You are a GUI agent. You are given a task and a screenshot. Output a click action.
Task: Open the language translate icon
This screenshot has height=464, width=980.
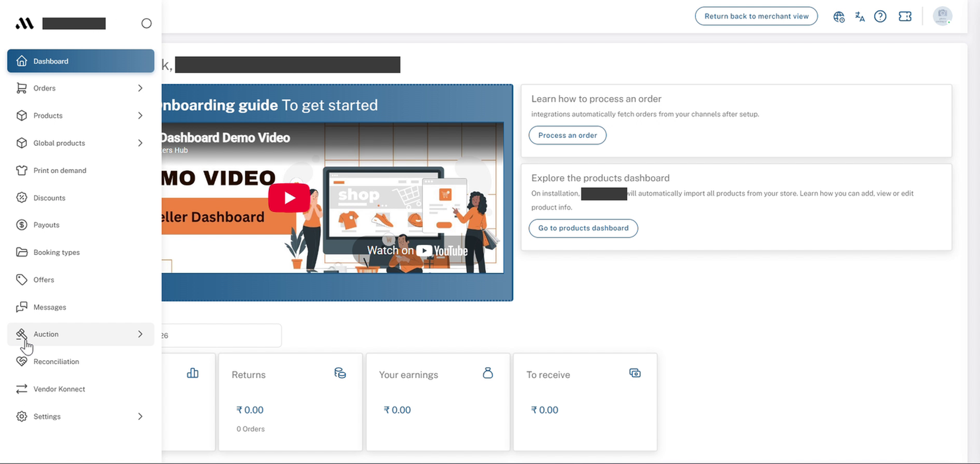pos(860,17)
